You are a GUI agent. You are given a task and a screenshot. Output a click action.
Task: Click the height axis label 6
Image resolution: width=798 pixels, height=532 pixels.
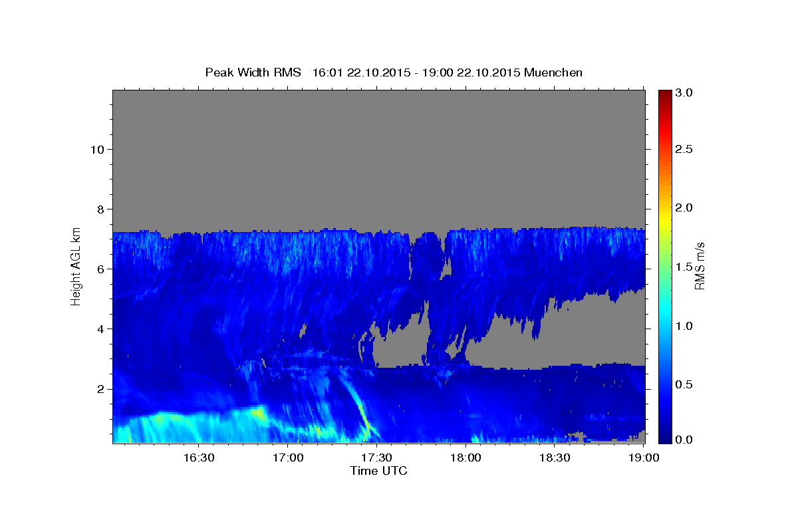pos(100,269)
